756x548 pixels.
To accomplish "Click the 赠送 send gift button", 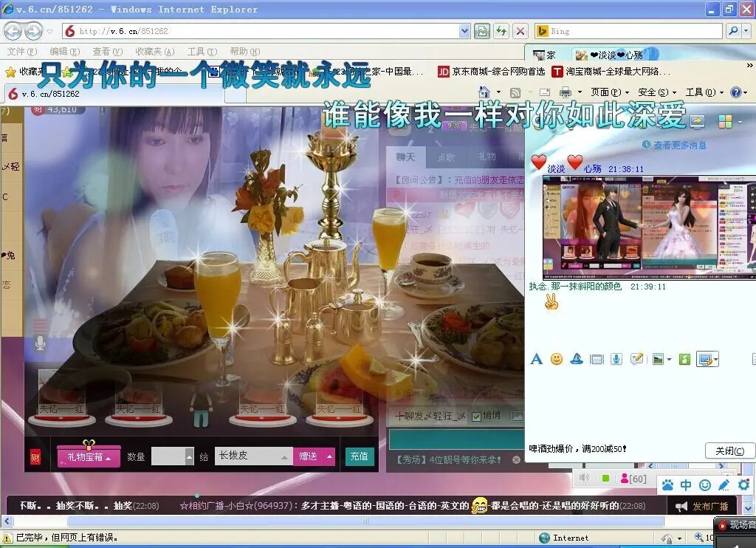I will (309, 456).
